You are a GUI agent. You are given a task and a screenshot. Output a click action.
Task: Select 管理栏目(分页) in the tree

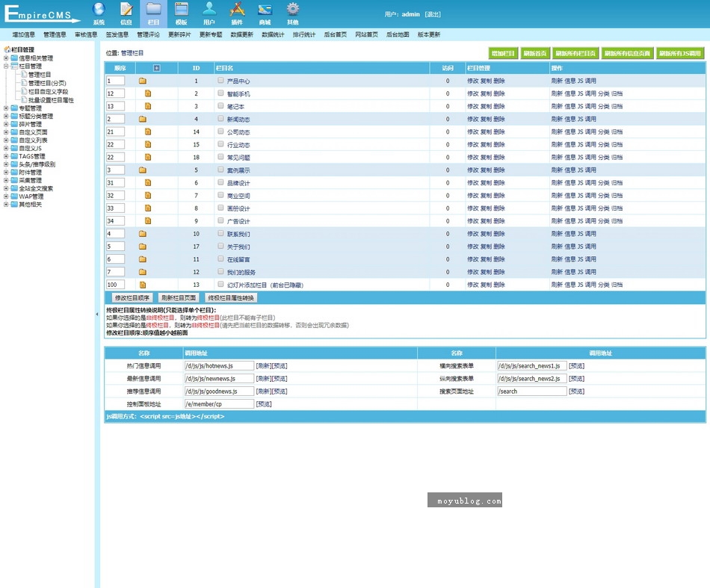click(47, 83)
